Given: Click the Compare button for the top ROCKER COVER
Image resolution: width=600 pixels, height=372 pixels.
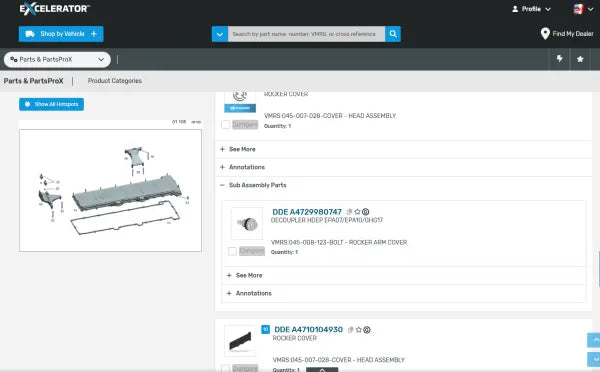Looking at the screenshot, I should [x=245, y=124].
